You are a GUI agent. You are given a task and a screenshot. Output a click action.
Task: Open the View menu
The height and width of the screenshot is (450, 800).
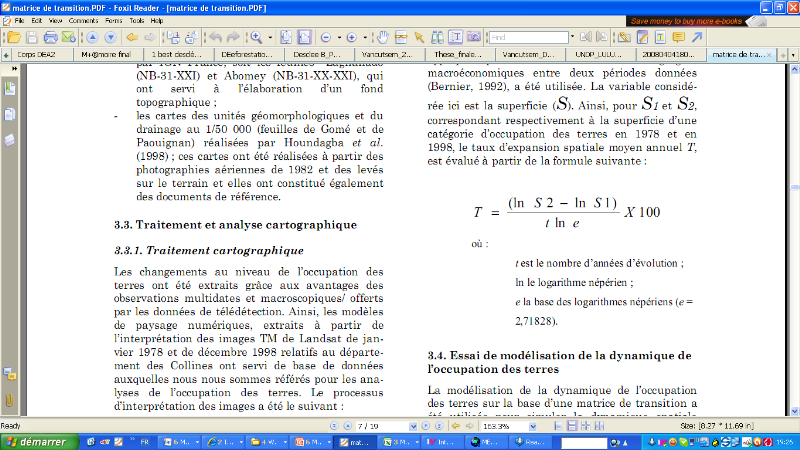(x=55, y=21)
